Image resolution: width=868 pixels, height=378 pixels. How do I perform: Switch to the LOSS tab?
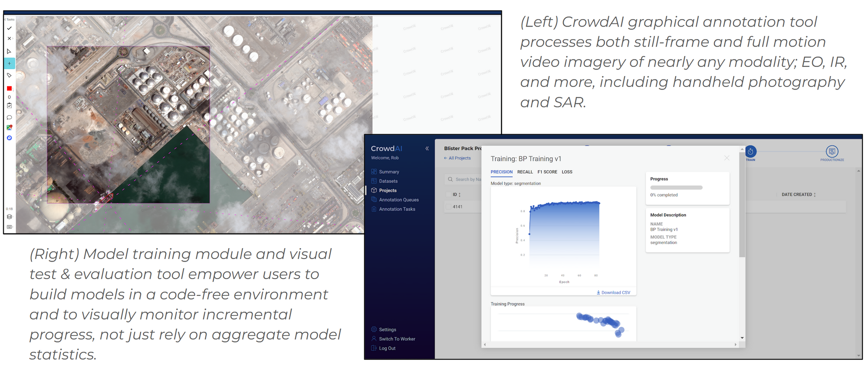coord(567,172)
